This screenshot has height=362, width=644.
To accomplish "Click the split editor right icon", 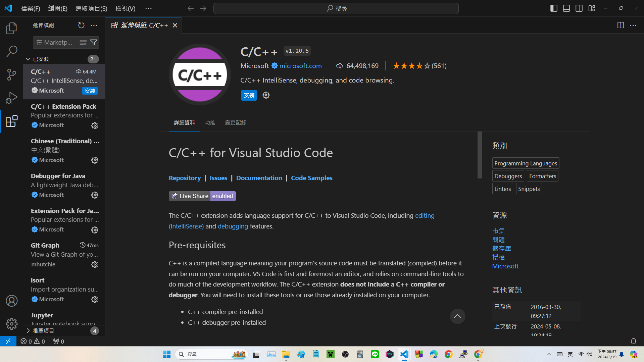I will point(621,25).
